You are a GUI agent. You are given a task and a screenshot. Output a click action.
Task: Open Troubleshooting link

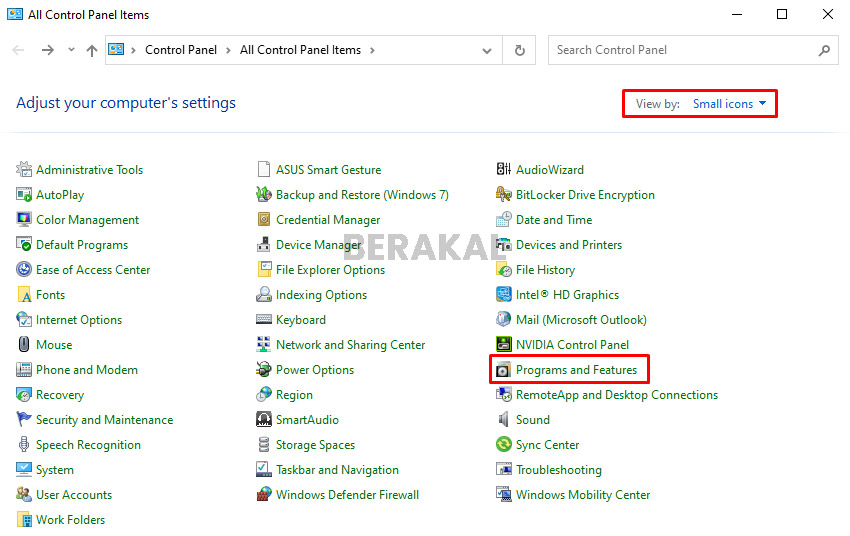click(559, 469)
